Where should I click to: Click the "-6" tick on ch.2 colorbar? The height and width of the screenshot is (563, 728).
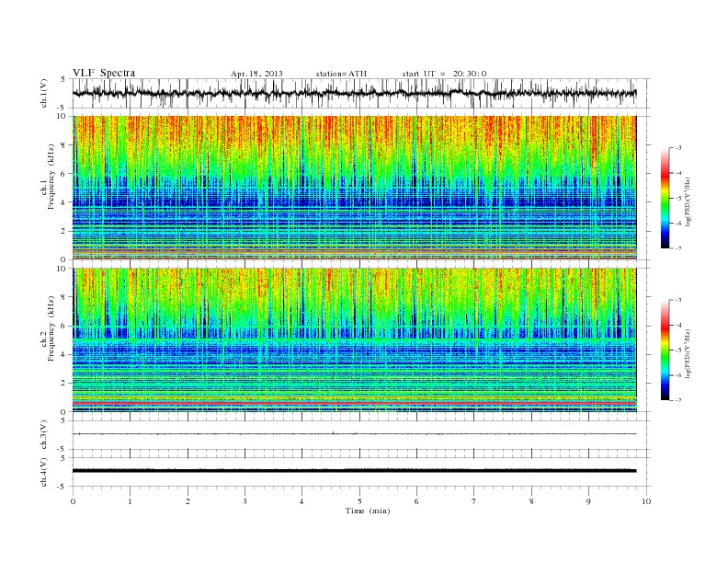(x=678, y=375)
